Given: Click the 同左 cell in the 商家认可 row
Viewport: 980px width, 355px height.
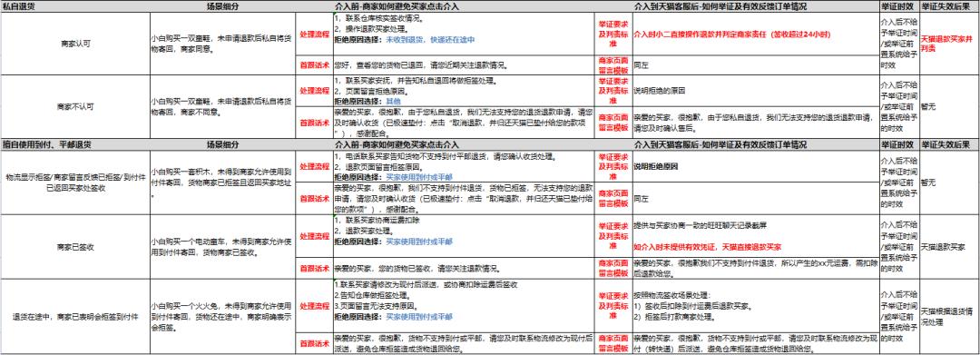Looking at the screenshot, I should pos(755,65).
